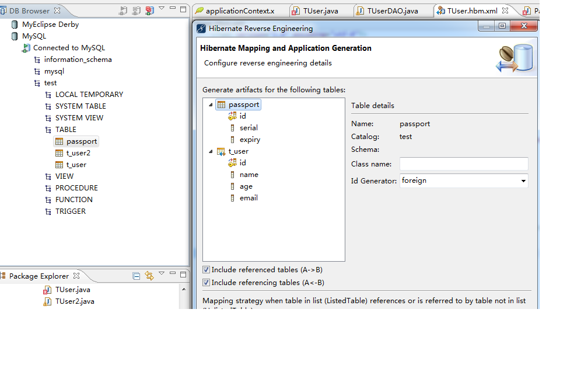Click the t_user2 table icon in DB Browser

(x=59, y=153)
